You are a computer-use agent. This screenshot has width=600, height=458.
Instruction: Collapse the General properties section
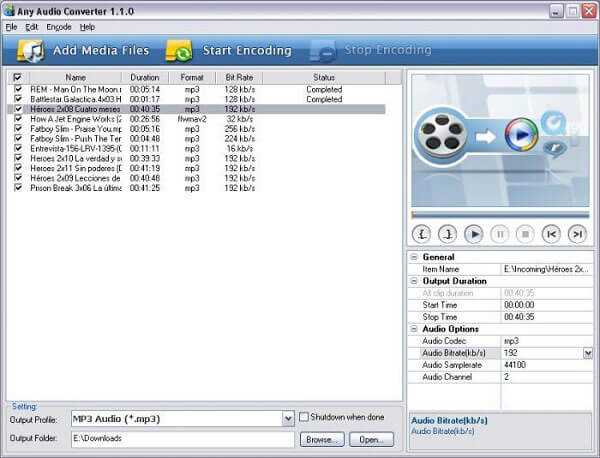click(414, 257)
